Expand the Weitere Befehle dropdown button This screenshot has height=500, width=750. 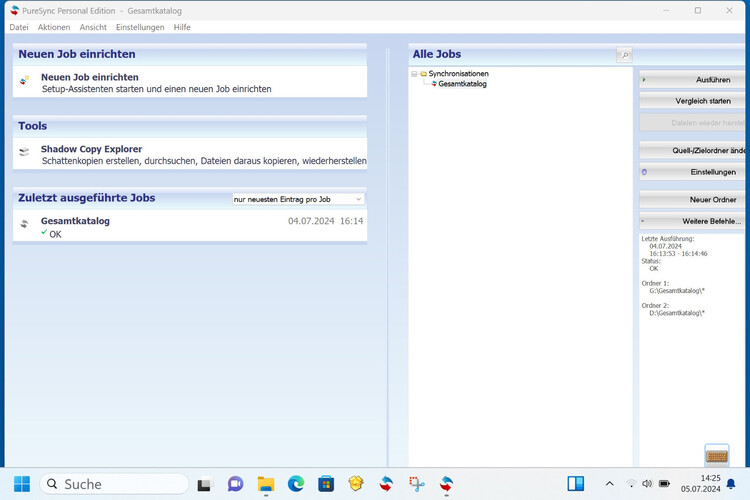(692, 221)
